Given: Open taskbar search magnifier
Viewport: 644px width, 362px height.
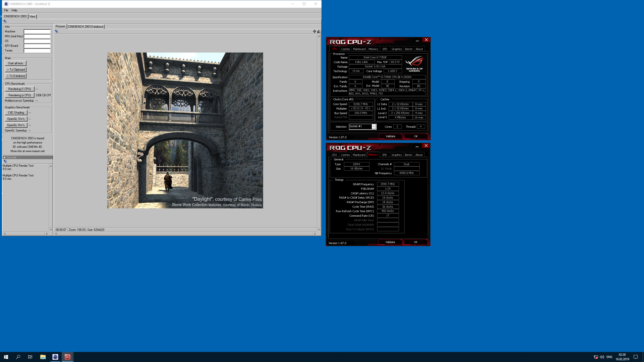Looking at the screenshot, I should 18,357.
